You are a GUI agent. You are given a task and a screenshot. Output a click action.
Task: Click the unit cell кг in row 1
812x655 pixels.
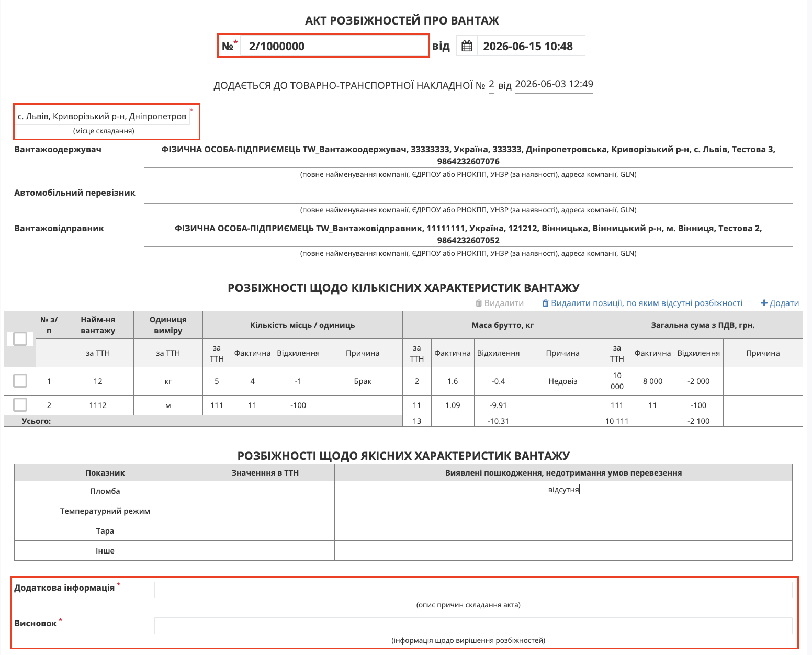tap(168, 381)
